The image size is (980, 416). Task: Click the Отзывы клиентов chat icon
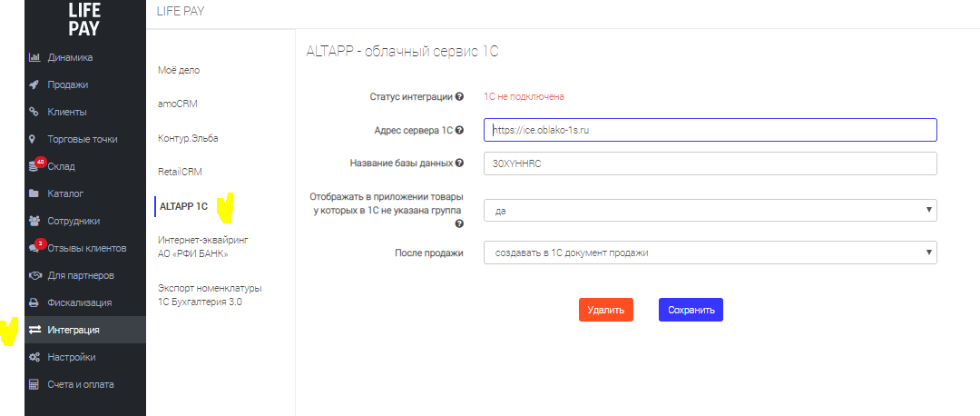pyautogui.click(x=35, y=248)
